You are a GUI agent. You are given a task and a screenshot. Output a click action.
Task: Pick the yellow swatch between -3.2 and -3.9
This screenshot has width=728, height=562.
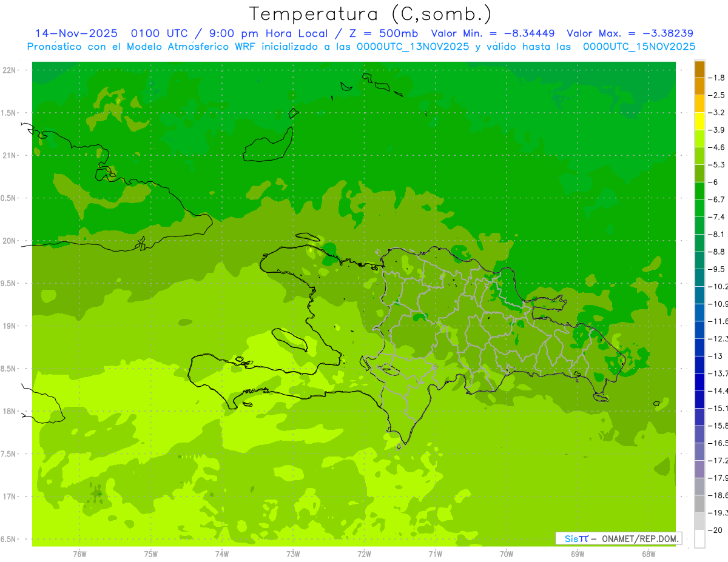[x=699, y=121]
